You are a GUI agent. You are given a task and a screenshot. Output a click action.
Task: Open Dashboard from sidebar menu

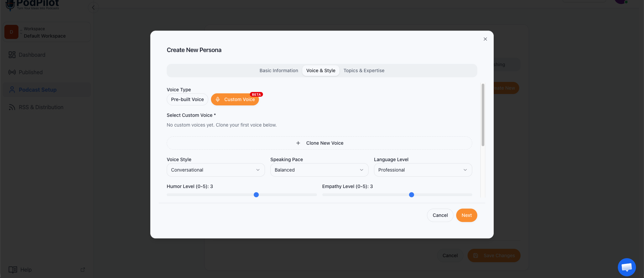point(47,55)
